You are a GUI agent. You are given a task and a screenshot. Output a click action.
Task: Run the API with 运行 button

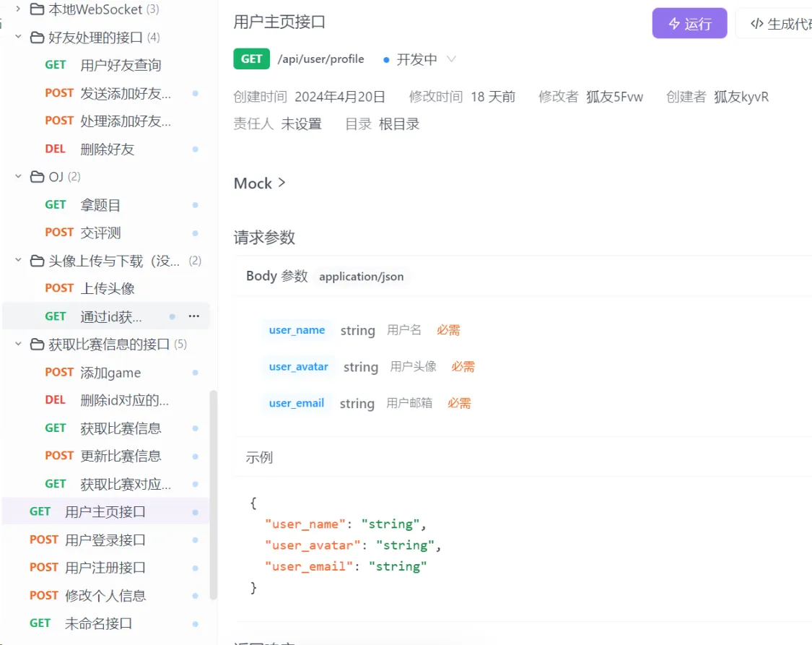point(689,23)
